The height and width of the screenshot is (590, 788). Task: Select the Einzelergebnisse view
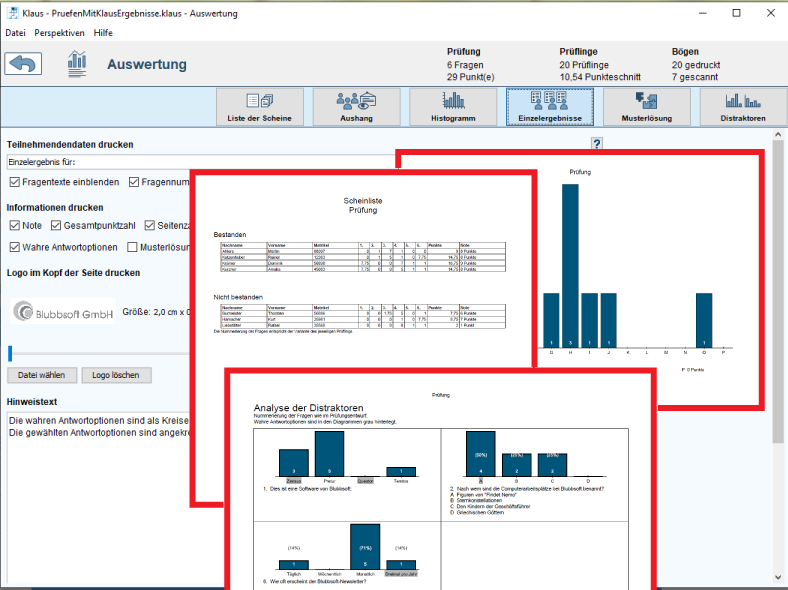point(549,107)
